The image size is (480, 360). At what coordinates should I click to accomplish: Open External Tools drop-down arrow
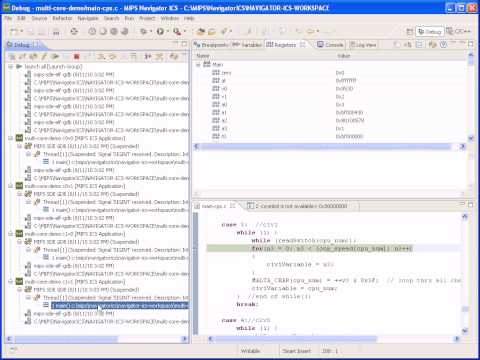(185, 32)
